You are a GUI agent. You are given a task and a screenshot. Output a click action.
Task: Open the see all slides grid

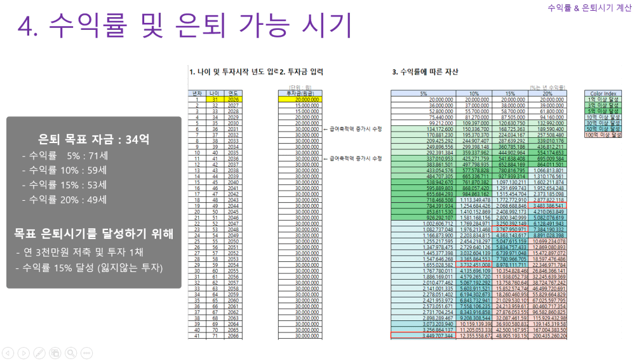[55, 353]
